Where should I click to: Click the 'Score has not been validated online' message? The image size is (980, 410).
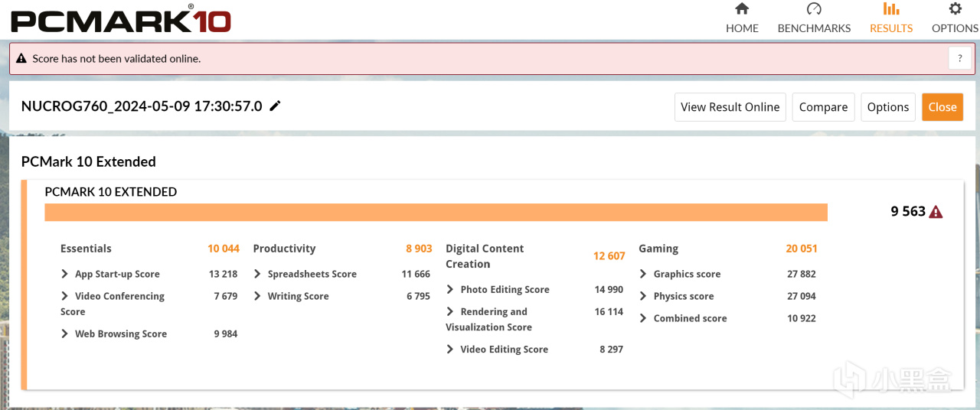(x=116, y=58)
